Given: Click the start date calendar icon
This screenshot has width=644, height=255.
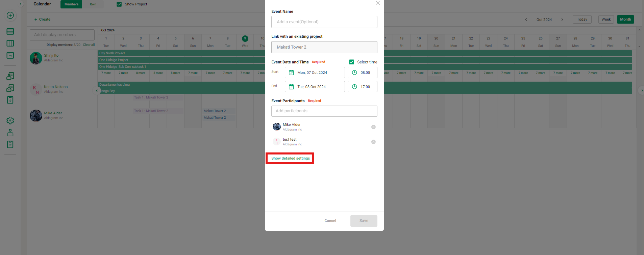Looking at the screenshot, I should pos(291,73).
